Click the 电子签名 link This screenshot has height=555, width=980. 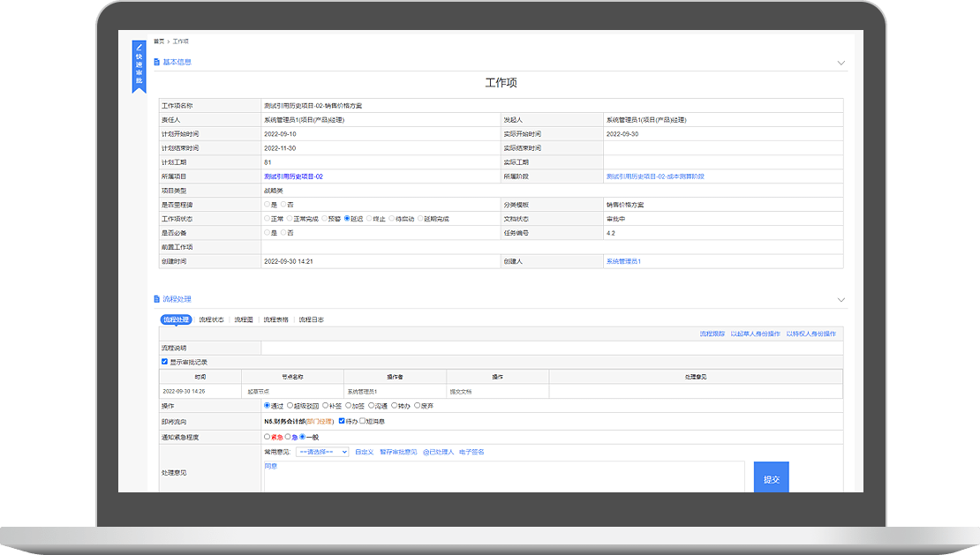(x=472, y=452)
